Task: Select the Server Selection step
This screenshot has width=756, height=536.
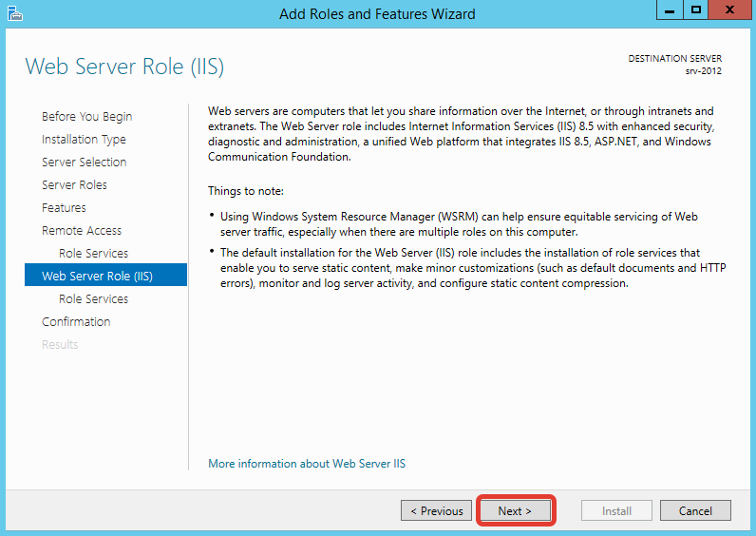Action: point(85,163)
